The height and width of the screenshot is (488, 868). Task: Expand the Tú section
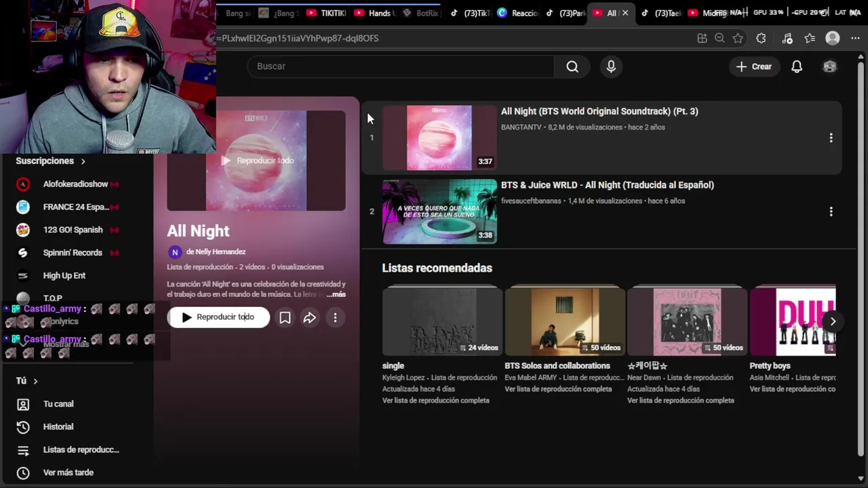point(26,381)
